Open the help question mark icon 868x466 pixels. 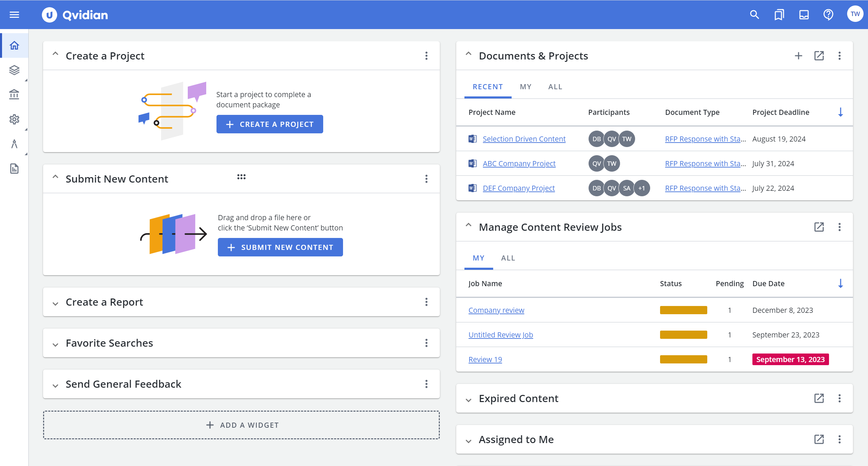pyautogui.click(x=828, y=15)
